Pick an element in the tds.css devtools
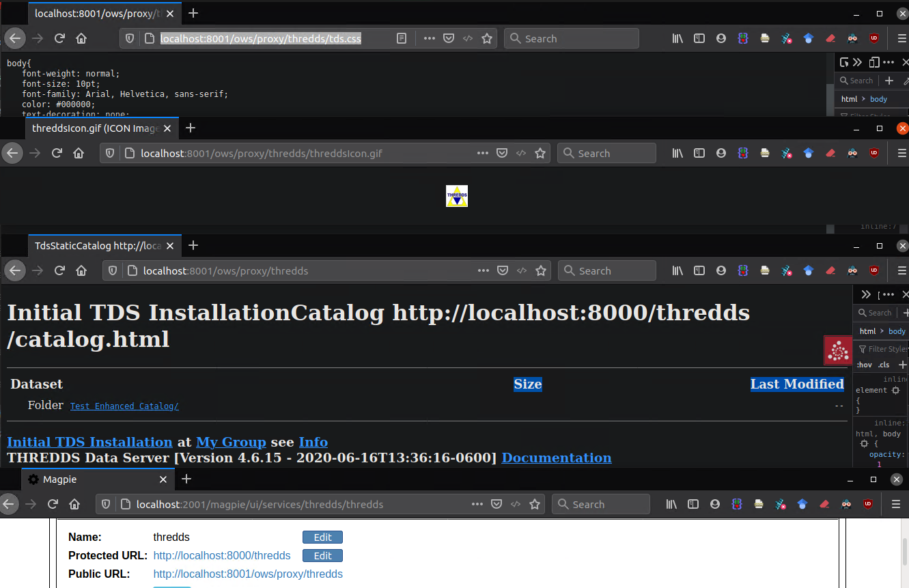 pos(844,63)
